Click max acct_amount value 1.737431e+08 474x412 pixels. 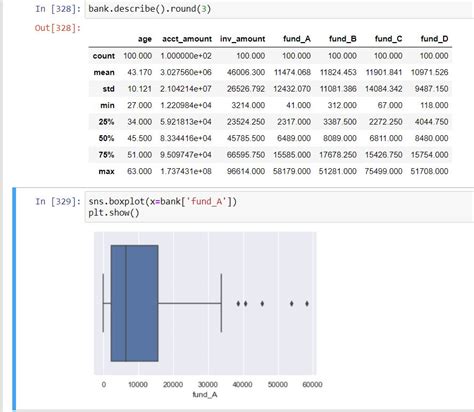[x=186, y=171]
